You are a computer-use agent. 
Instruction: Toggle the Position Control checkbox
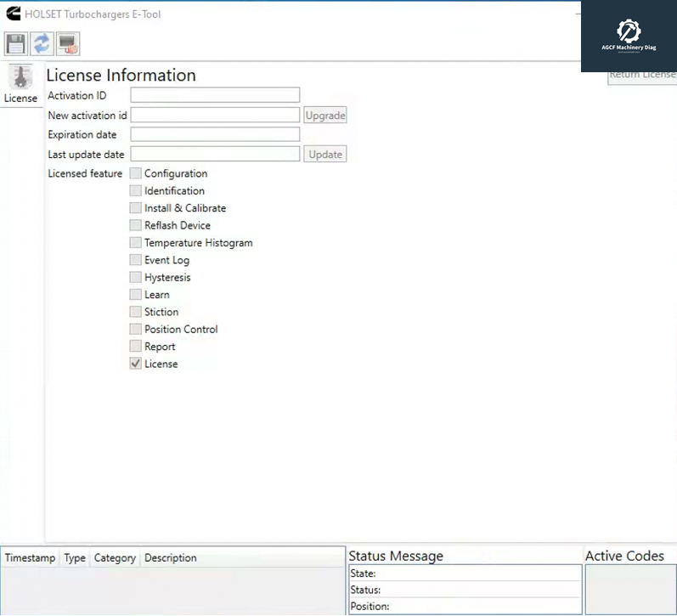coord(136,329)
